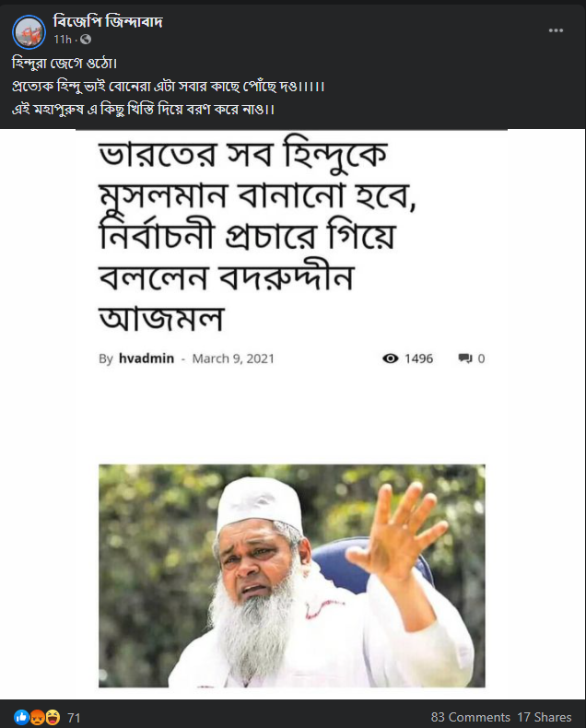Click the eye views icon near 1496
The image size is (586, 728).
click(x=390, y=358)
